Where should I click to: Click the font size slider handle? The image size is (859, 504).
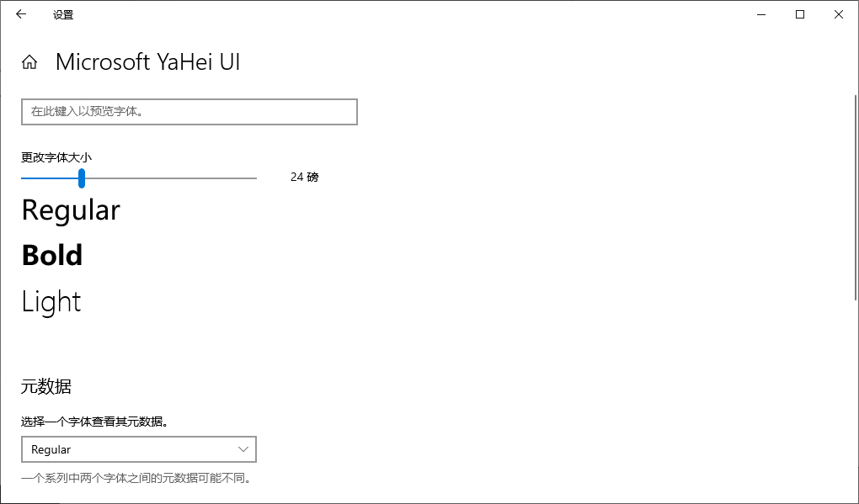click(x=81, y=178)
